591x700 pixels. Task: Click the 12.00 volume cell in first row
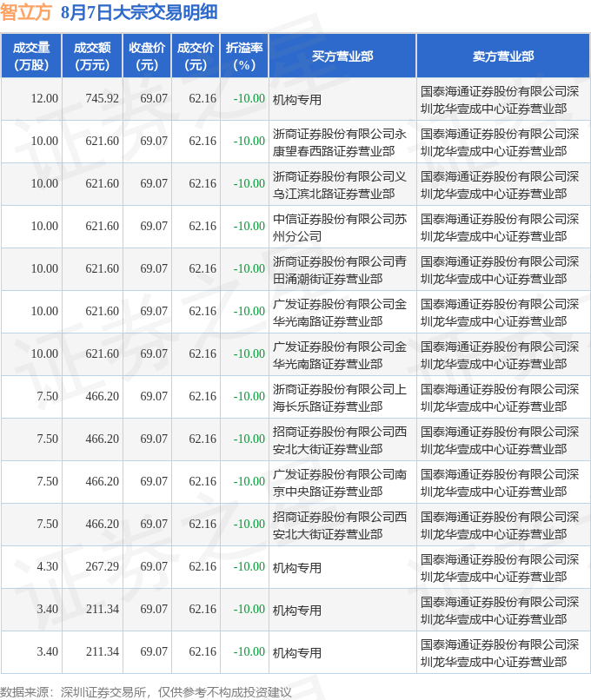(44, 98)
